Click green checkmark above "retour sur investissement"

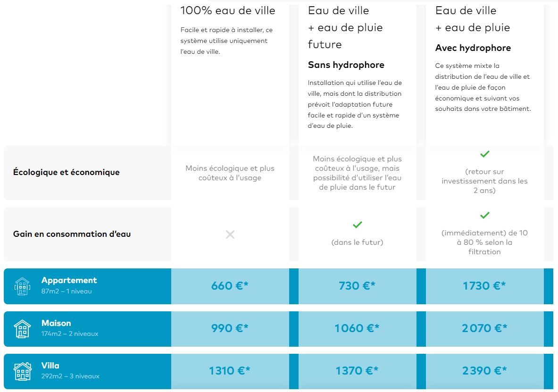[484, 154]
